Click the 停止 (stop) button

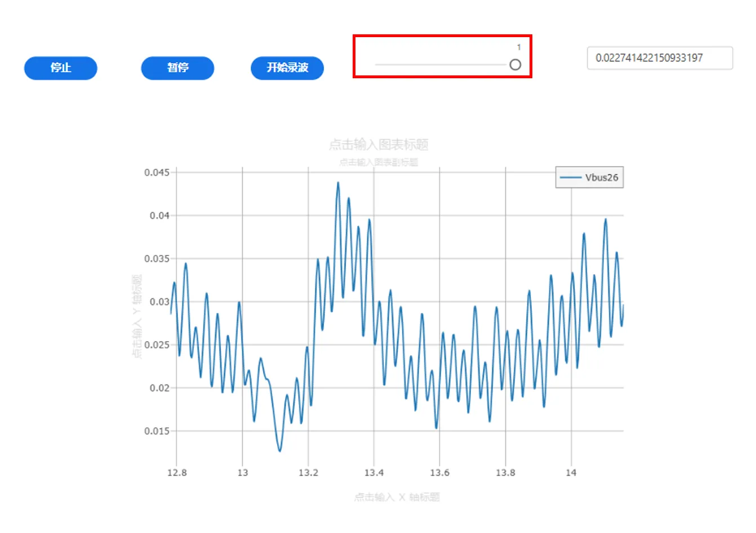coord(61,68)
